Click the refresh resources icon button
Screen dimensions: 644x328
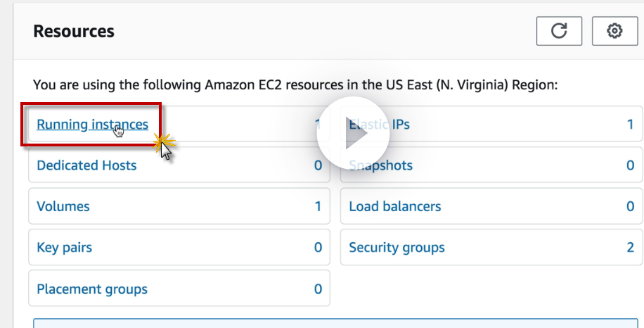tap(559, 31)
